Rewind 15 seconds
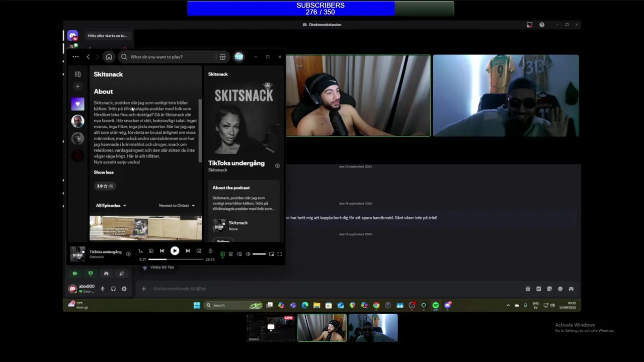Viewport: 644px width, 362px height. click(x=151, y=251)
